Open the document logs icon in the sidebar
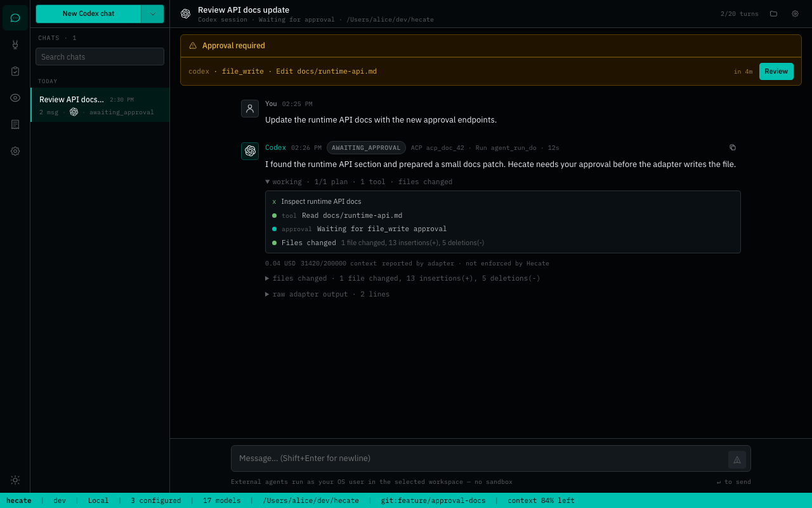The width and height of the screenshot is (812, 508). 15,124
